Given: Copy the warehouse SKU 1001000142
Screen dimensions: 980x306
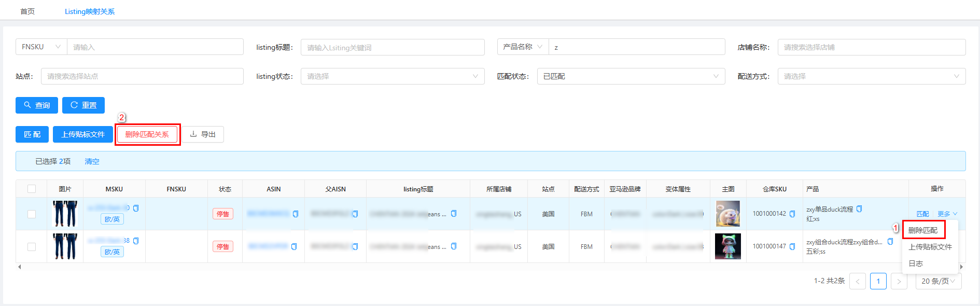Looking at the screenshot, I should tap(792, 214).
